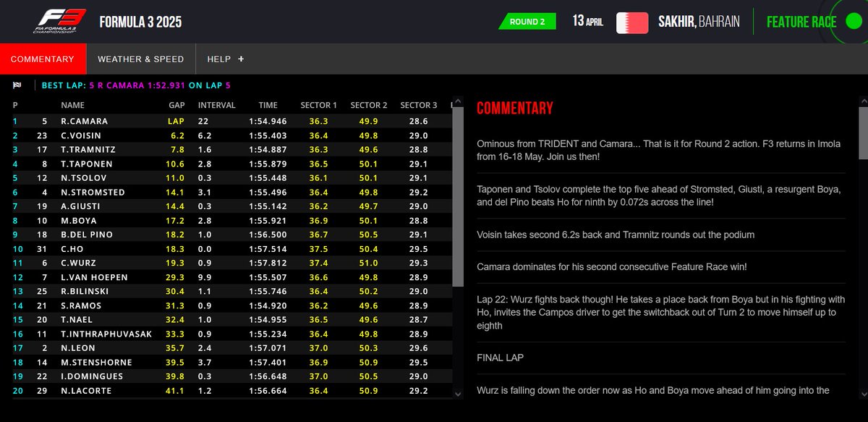Click the best lap R Camara banner

(136, 85)
